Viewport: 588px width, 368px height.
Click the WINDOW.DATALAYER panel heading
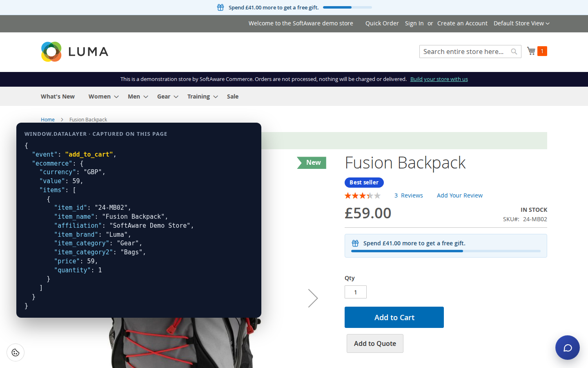click(96, 134)
